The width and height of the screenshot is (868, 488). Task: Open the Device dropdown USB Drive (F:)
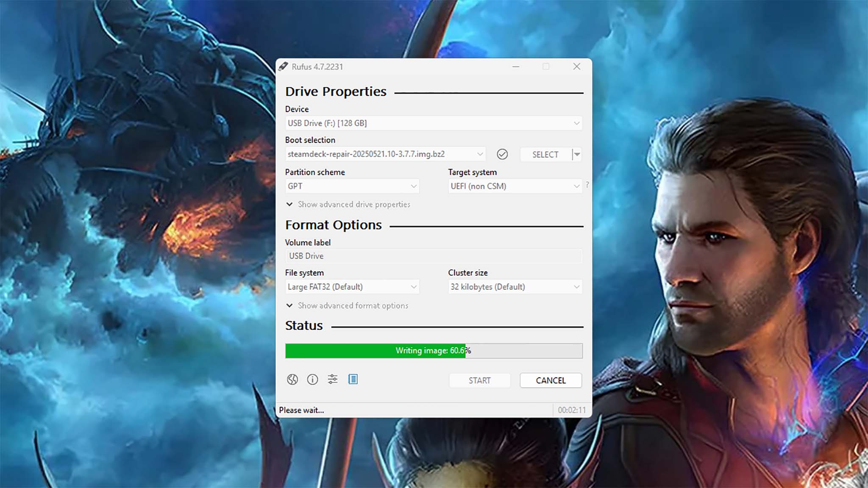(434, 123)
